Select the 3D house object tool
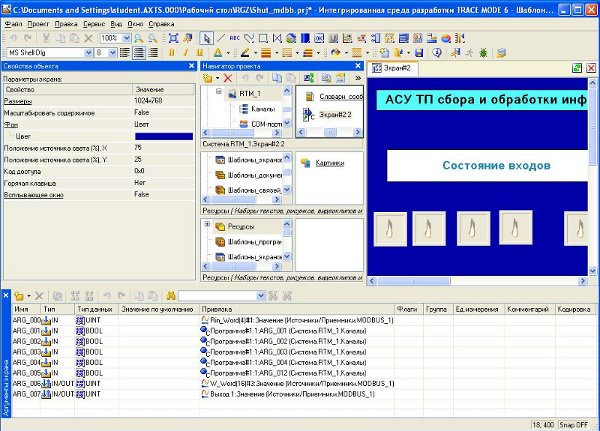 click(291, 38)
